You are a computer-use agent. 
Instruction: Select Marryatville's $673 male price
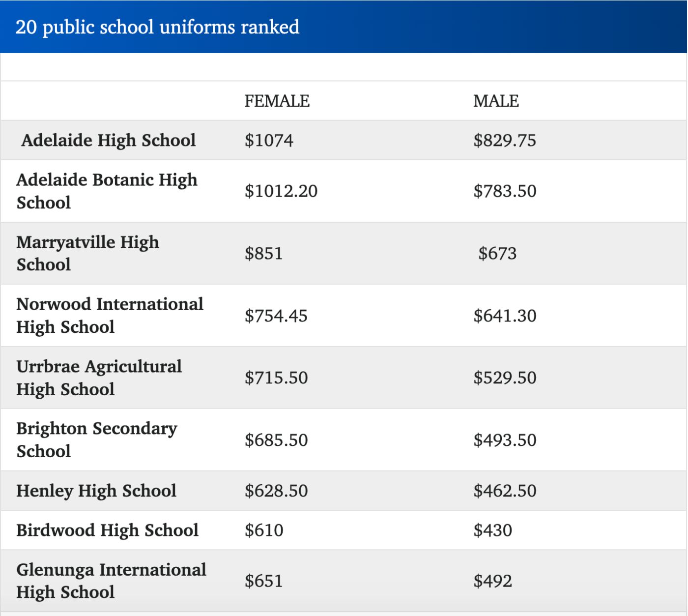497,254
